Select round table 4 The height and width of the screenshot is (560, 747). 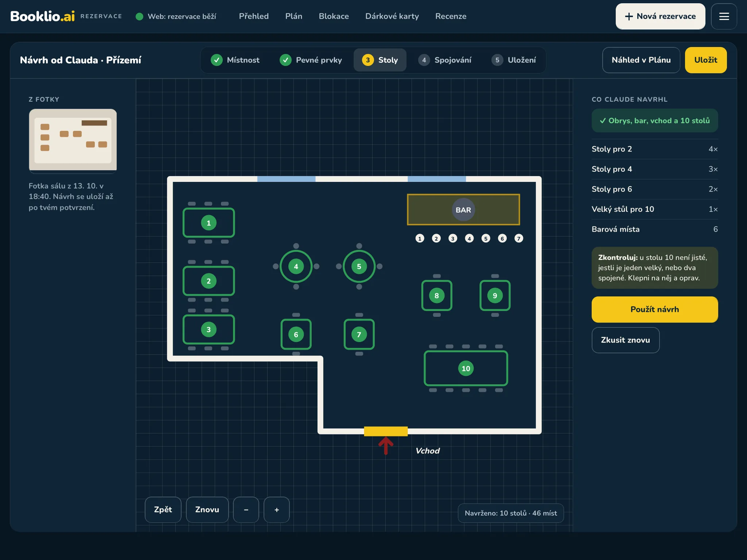coord(296,266)
